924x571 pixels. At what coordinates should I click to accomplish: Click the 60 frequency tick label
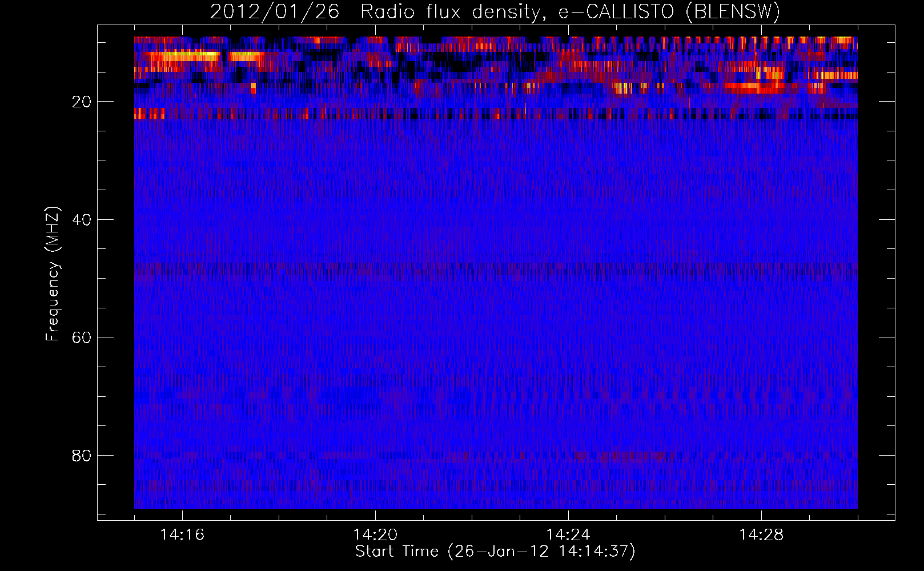click(x=82, y=337)
